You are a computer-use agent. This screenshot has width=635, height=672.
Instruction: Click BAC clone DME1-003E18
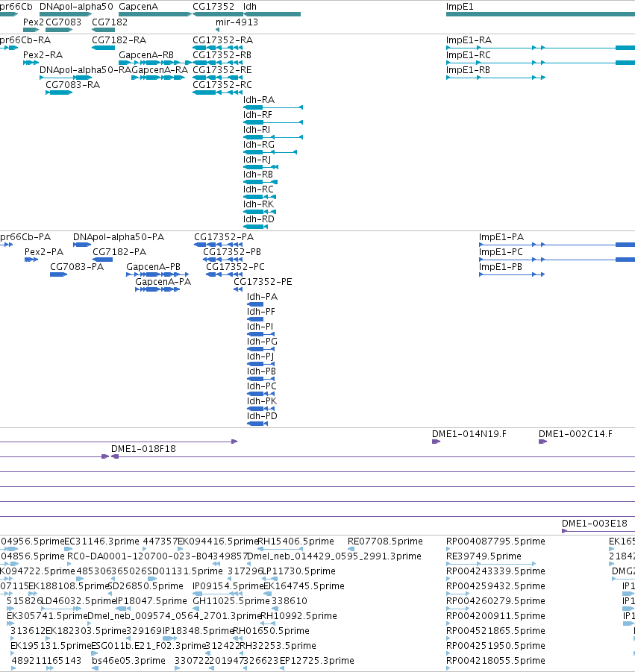click(594, 524)
